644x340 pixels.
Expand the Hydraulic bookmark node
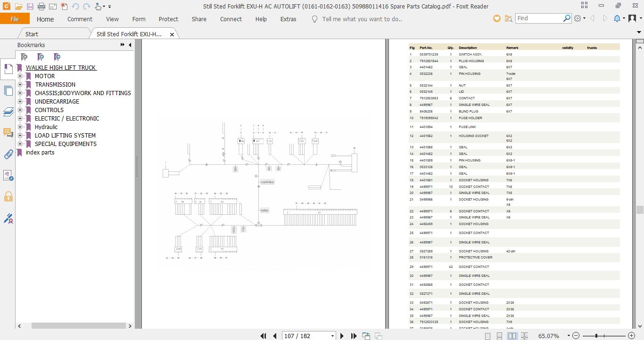(x=20, y=127)
